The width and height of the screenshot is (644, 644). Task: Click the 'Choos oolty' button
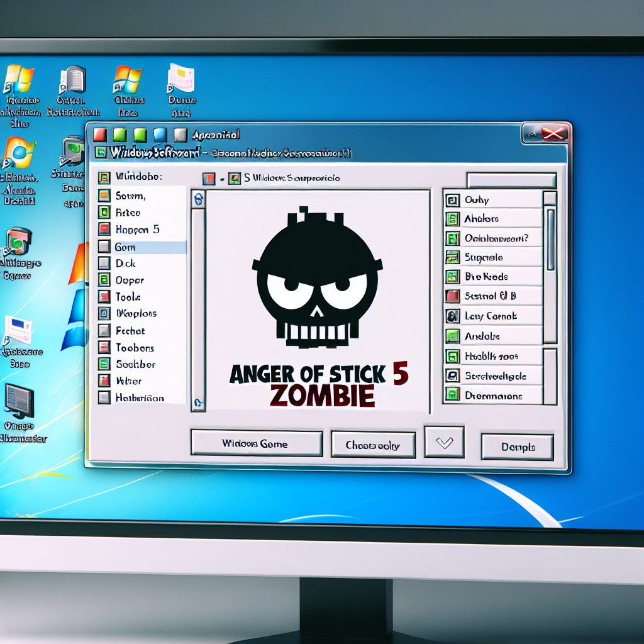tap(373, 445)
